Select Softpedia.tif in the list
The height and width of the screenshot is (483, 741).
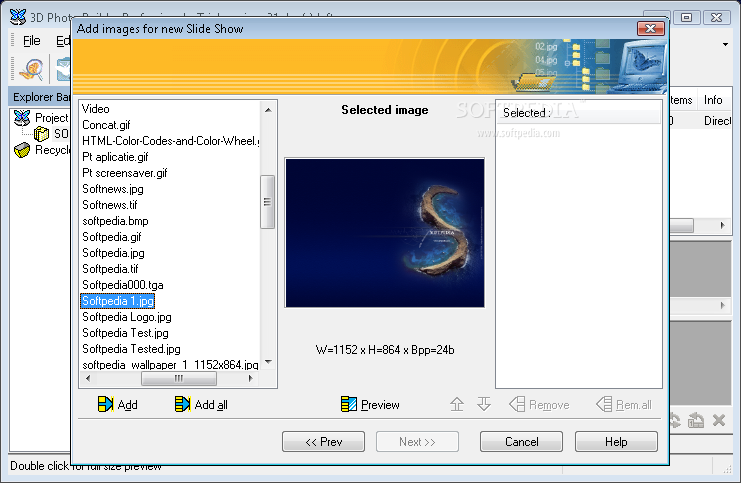click(x=110, y=269)
